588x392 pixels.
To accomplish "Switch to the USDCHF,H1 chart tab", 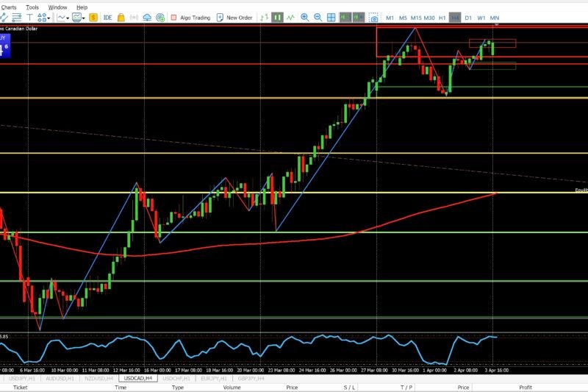I will pos(176,379).
